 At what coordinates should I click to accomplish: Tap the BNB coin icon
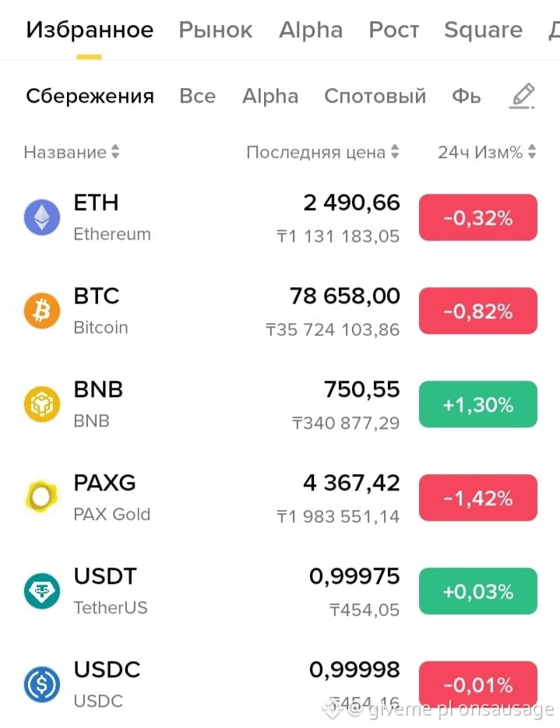pos(42,404)
